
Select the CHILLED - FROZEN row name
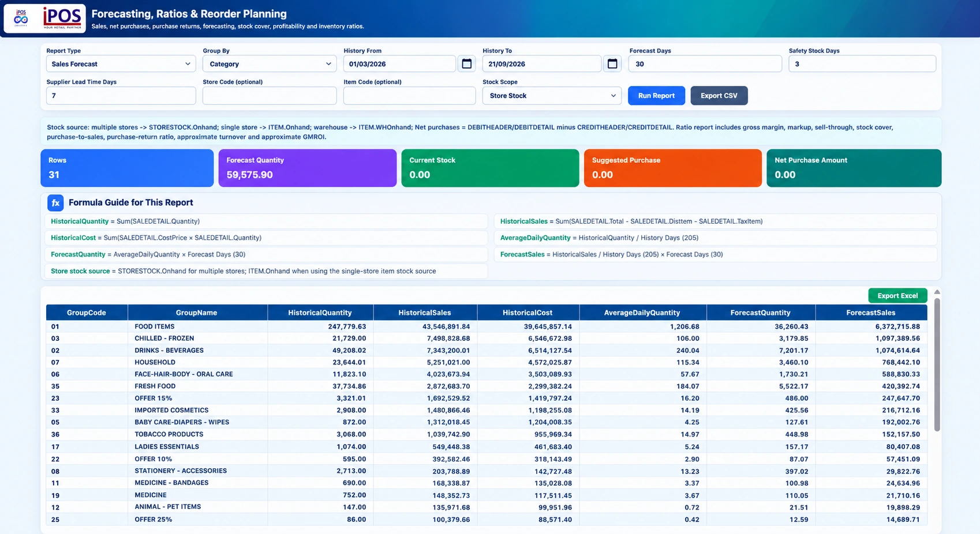(x=164, y=339)
